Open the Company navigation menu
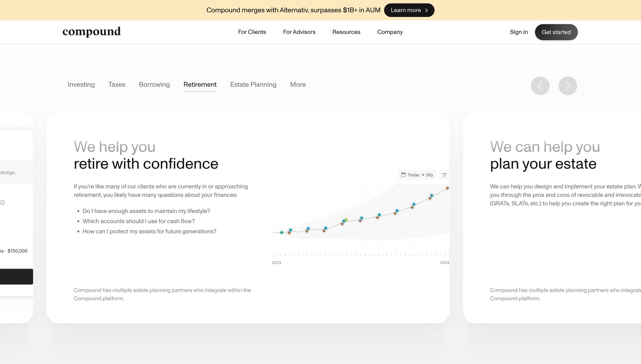The image size is (641, 364). [x=390, y=32]
